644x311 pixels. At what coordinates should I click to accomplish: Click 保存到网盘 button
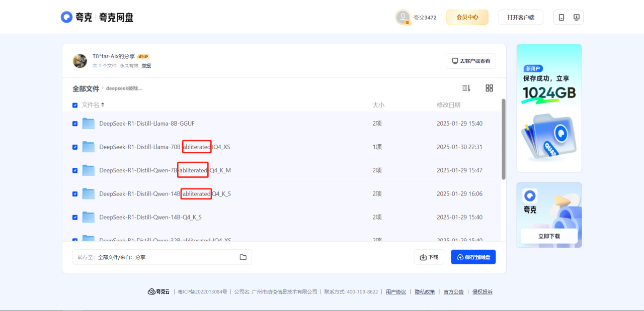coord(473,257)
